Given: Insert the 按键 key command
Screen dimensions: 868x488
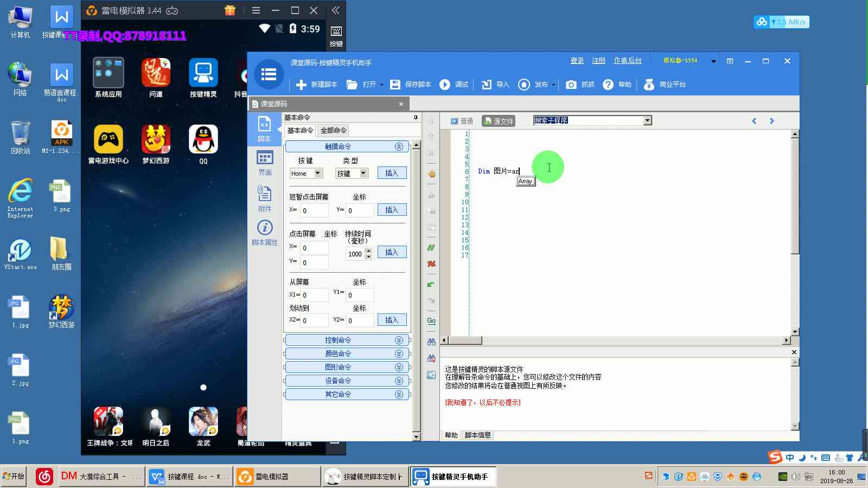Looking at the screenshot, I should 392,173.
